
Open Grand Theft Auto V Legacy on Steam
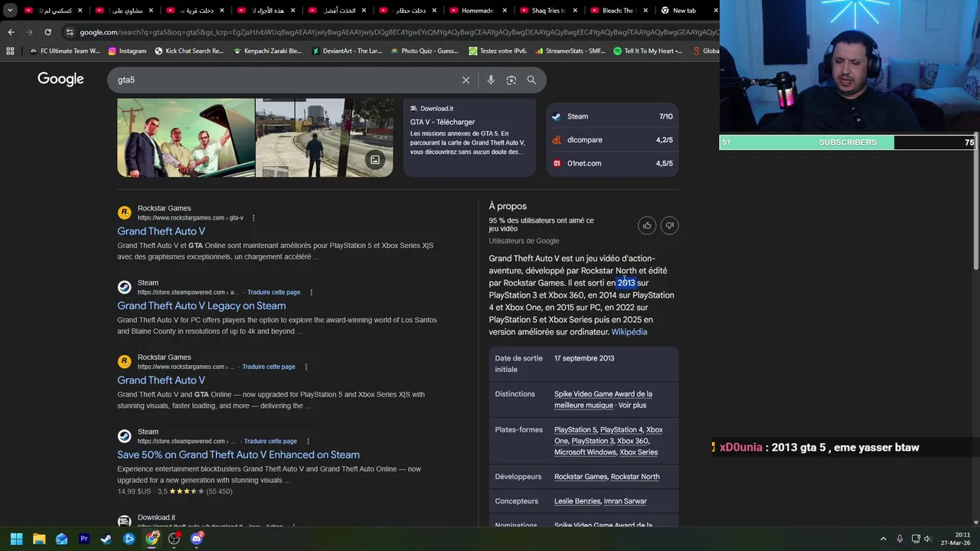click(x=201, y=305)
